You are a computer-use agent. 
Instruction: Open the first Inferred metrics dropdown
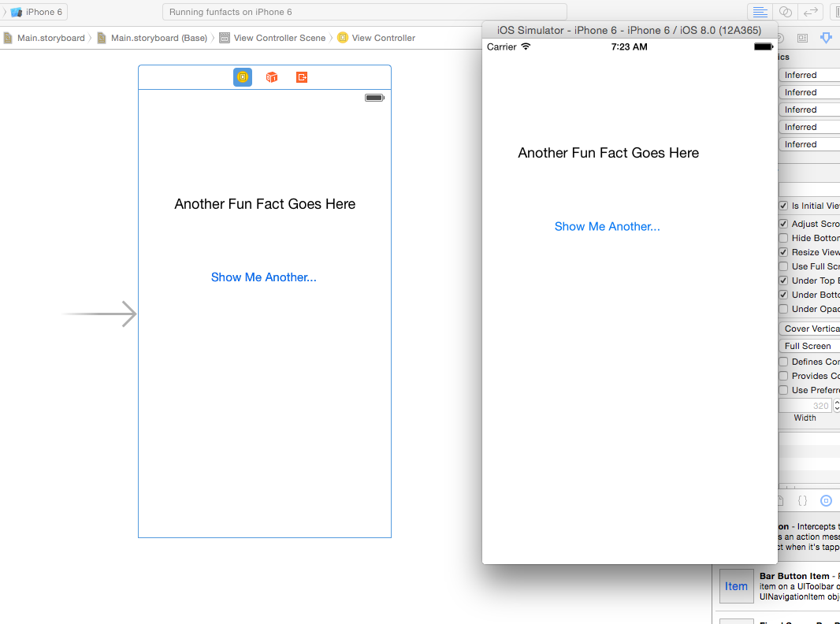(x=810, y=75)
